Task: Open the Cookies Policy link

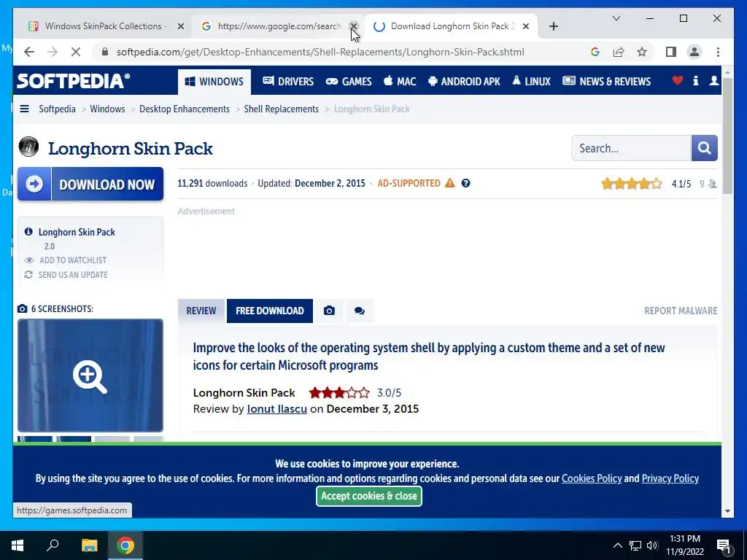Action: click(x=592, y=478)
